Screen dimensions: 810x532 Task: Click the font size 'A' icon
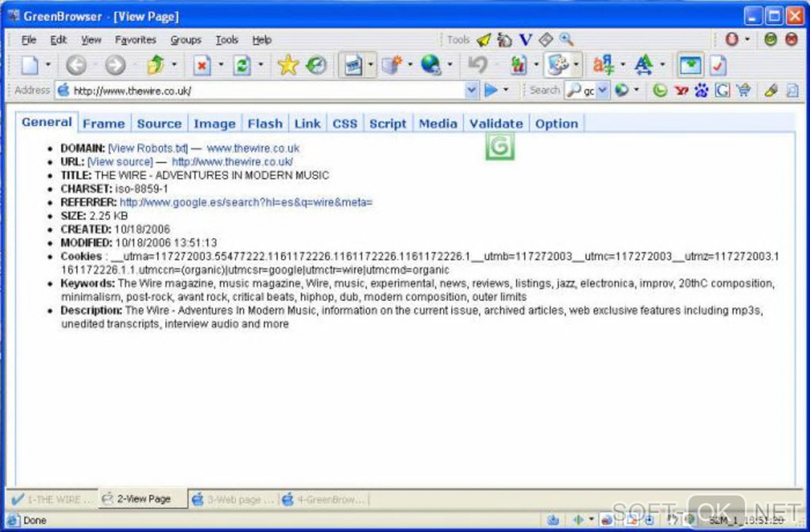point(644,65)
